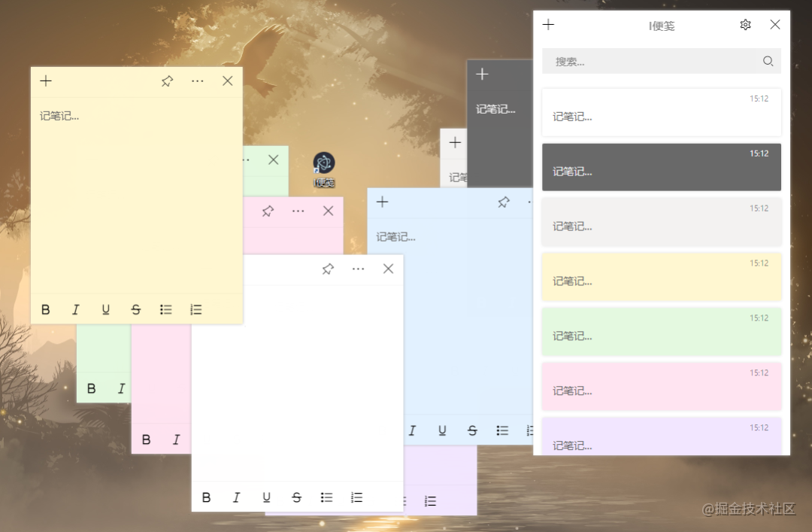Focus the 搜索... search field

click(x=662, y=61)
